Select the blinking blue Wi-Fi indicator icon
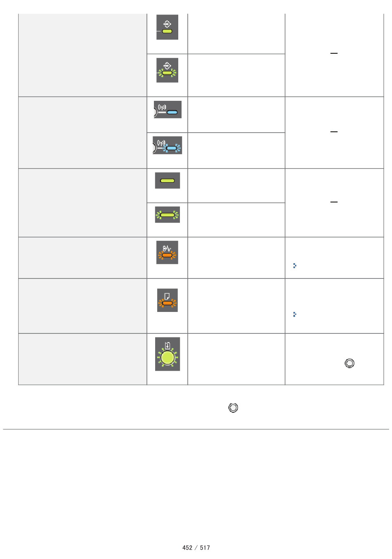This screenshot has height=559, width=392. [167, 145]
